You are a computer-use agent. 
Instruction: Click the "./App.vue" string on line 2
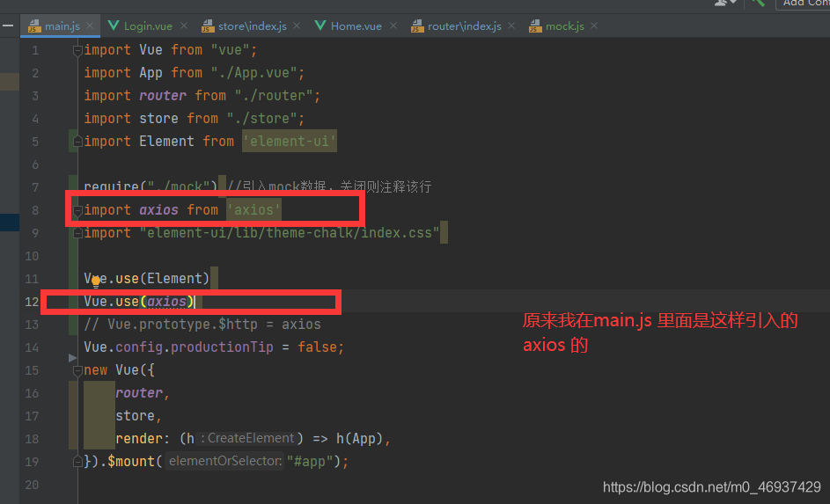click(x=253, y=72)
